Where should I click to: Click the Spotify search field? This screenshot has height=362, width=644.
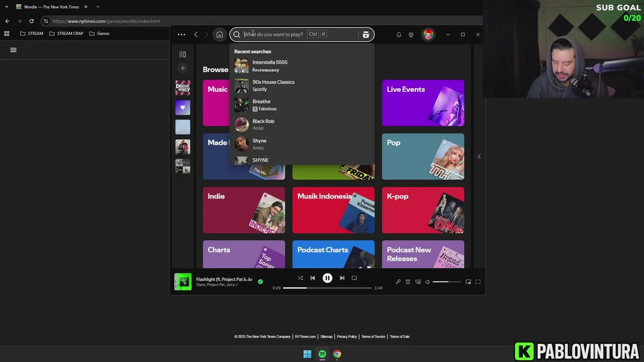pyautogui.click(x=301, y=35)
